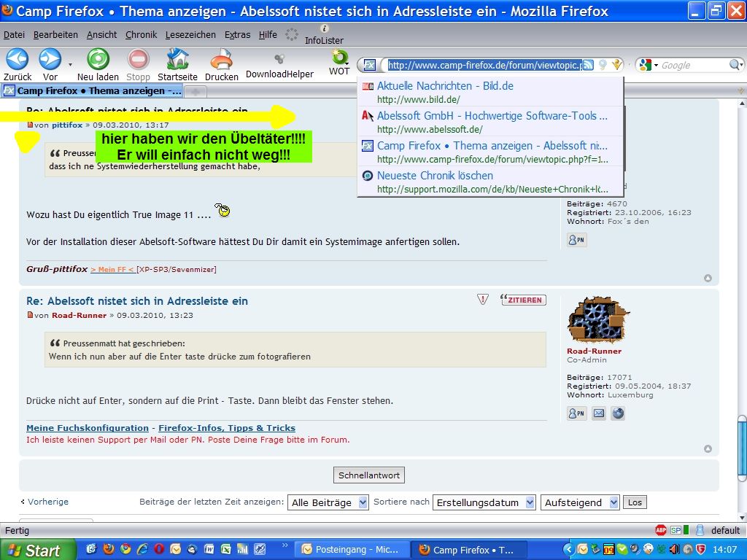Open the DownloadHelper toolbar icon

(279, 59)
